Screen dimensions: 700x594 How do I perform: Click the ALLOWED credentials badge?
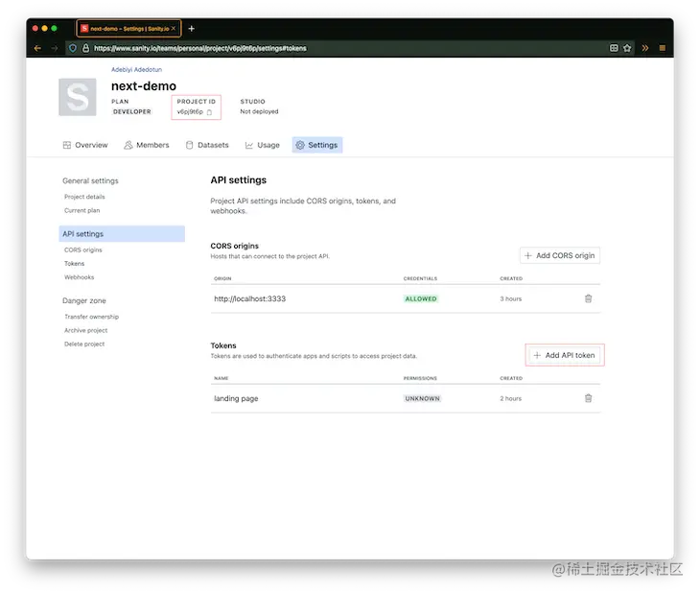point(421,298)
